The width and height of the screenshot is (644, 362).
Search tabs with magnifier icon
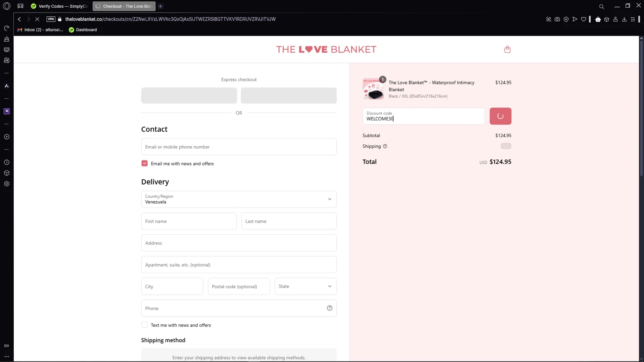pos(601,6)
